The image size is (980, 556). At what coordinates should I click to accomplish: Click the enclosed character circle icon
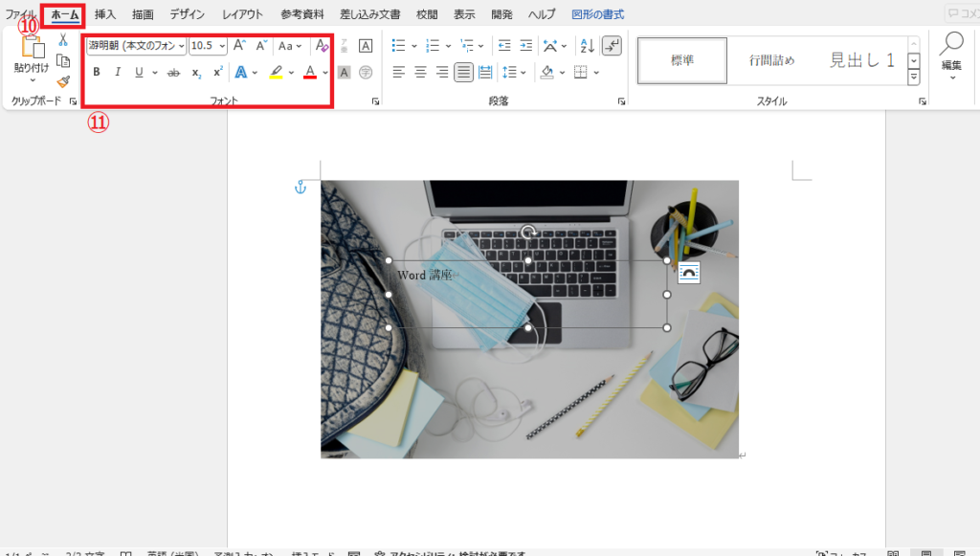pyautogui.click(x=366, y=73)
